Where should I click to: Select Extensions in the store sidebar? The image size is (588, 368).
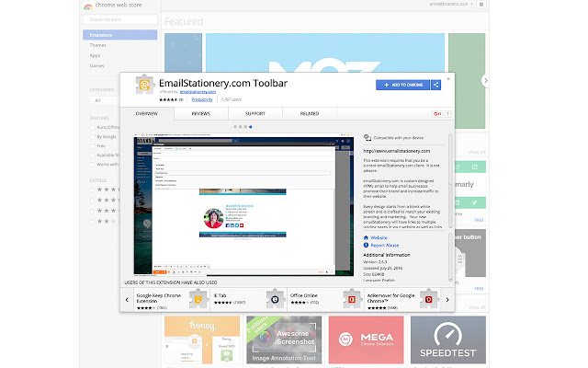tap(120, 35)
